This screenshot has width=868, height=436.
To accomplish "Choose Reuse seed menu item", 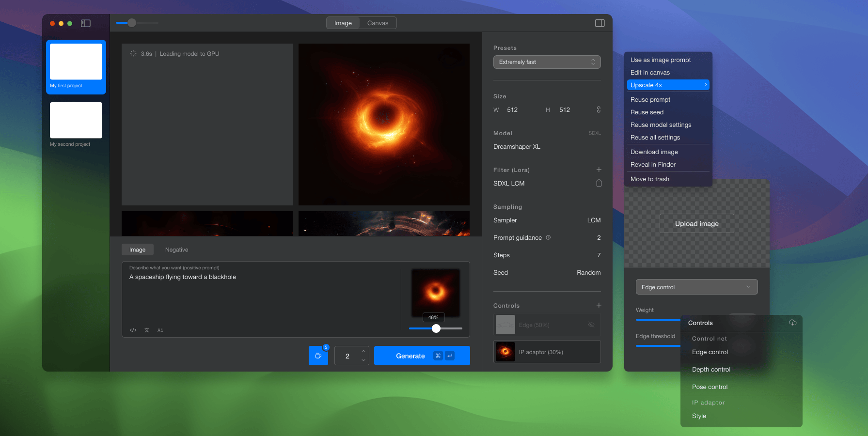I will tap(668, 112).
